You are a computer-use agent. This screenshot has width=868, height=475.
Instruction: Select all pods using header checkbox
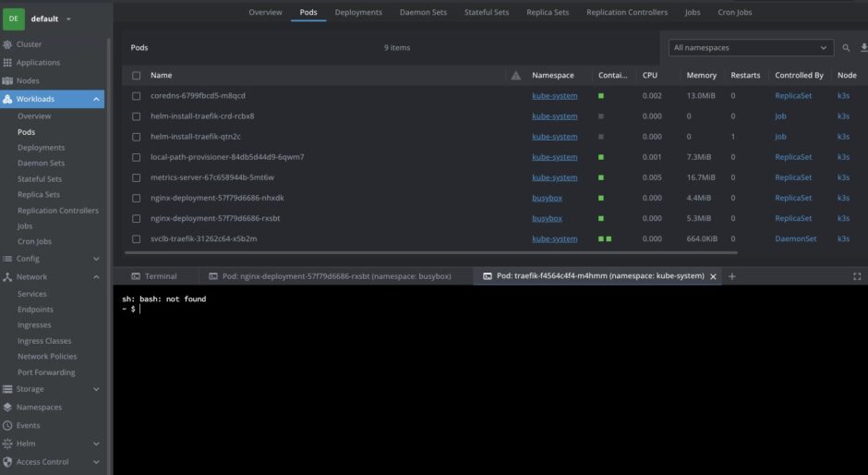pos(136,76)
